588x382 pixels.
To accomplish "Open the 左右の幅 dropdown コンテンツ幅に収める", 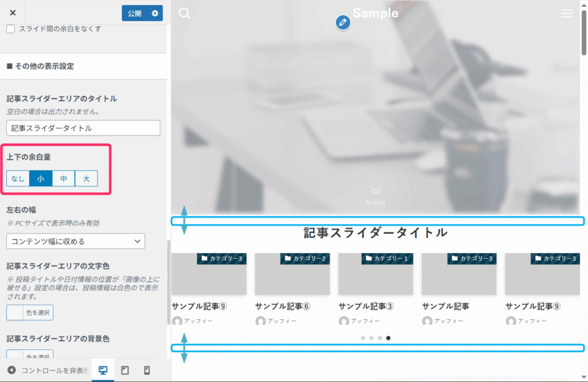I will [x=76, y=241].
